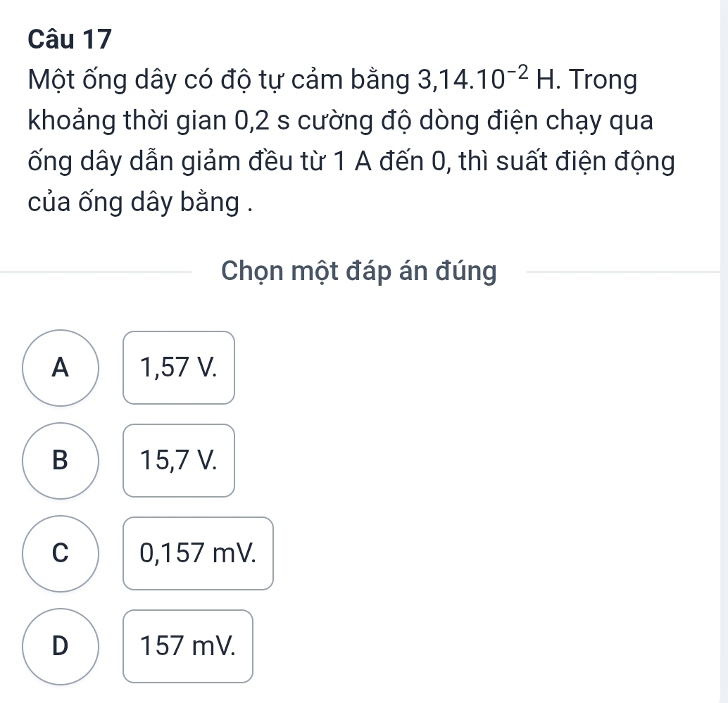Click the divider line left of Chọn một
Image resolution: width=728 pixels, height=703 pixels.
pos(96,272)
